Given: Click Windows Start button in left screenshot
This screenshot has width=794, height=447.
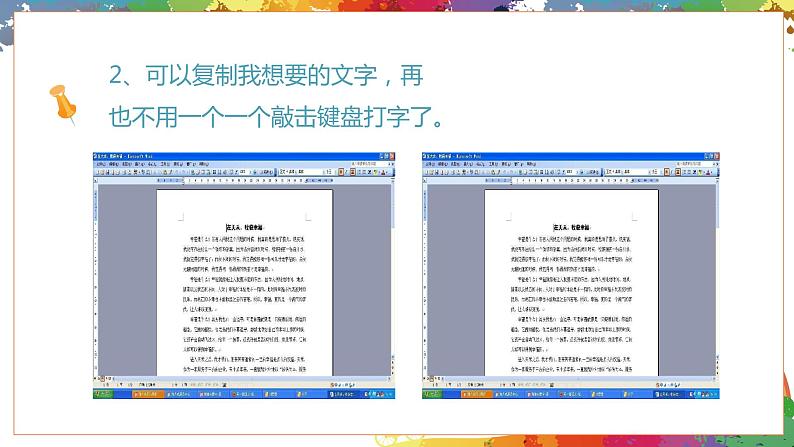Looking at the screenshot, I should pos(103,394).
